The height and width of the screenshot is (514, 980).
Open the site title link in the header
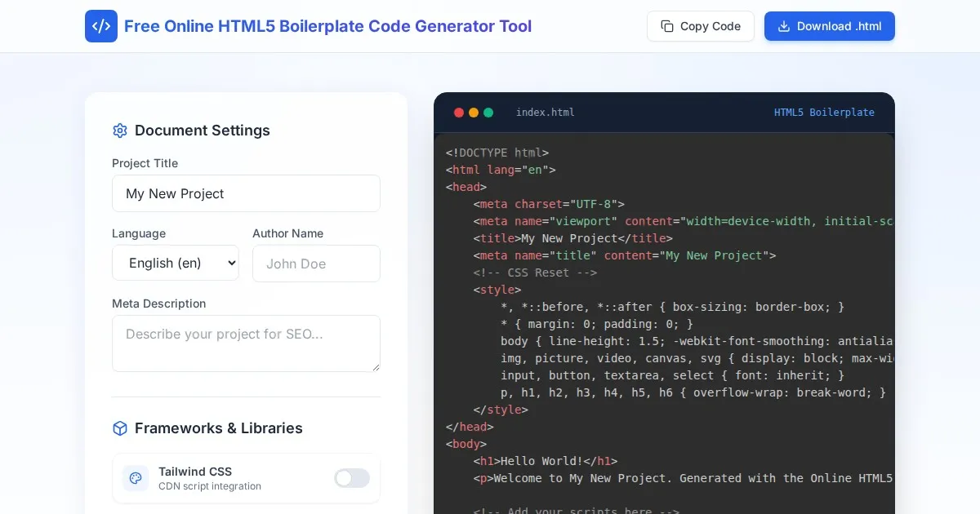coord(327,26)
